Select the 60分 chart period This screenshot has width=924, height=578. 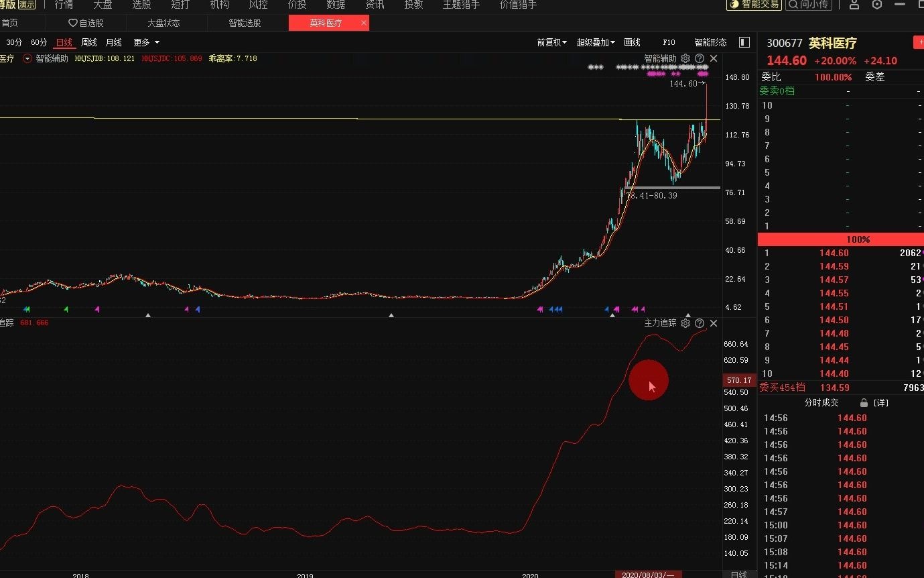(39, 42)
